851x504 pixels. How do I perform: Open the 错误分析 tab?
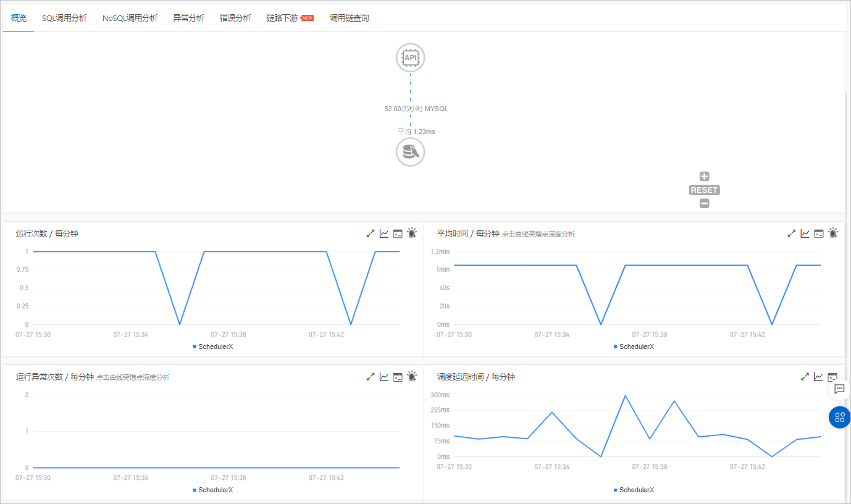(235, 18)
